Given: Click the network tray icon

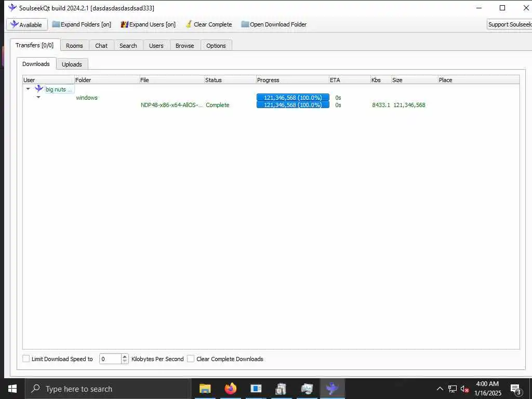Looking at the screenshot, I should (x=453, y=389).
